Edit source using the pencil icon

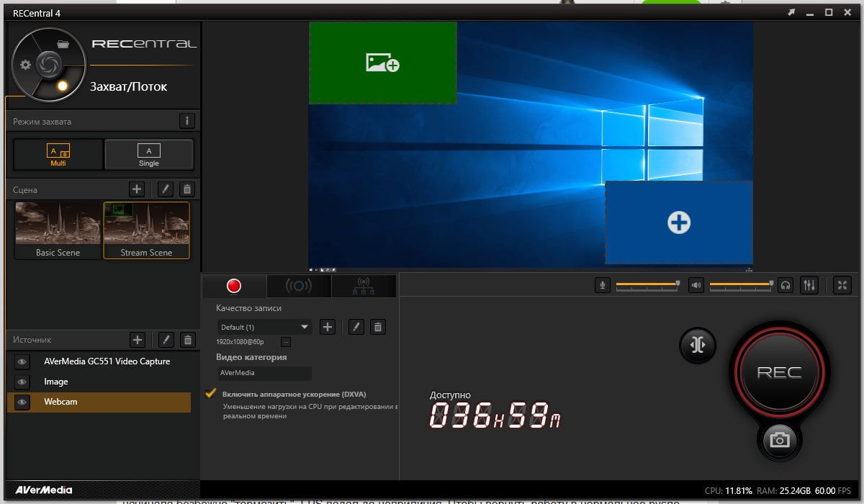(x=166, y=340)
